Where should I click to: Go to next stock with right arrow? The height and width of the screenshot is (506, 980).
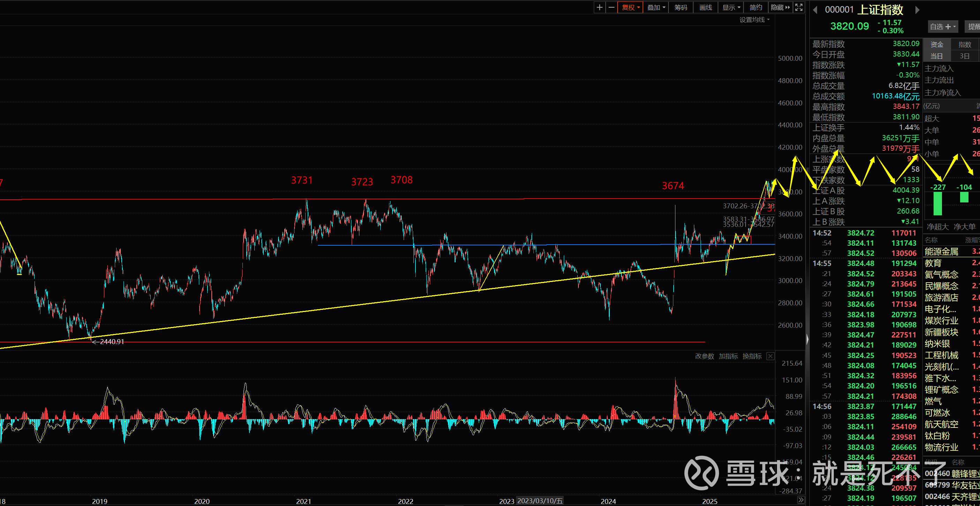click(917, 10)
